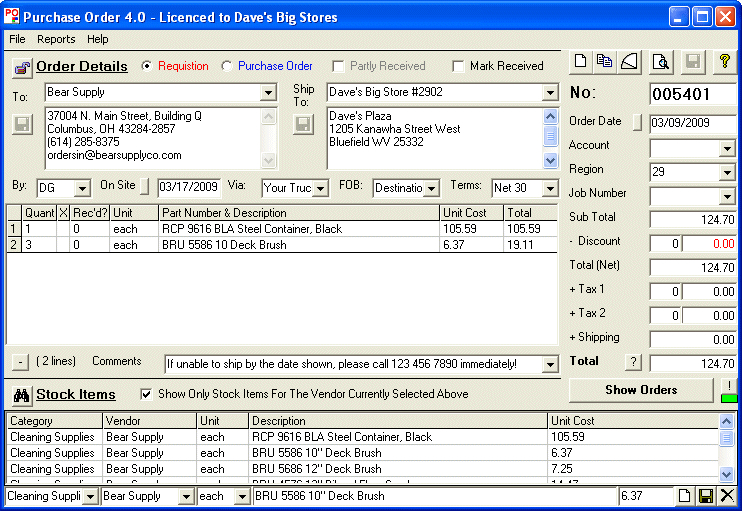
Task: Check the Mark Received checkbox
Action: pyautogui.click(x=458, y=66)
